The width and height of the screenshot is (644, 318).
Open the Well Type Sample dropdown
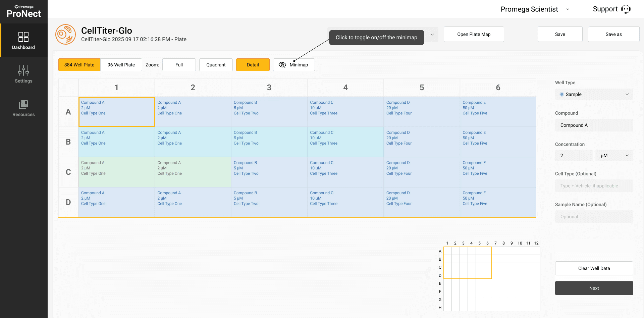tap(594, 94)
